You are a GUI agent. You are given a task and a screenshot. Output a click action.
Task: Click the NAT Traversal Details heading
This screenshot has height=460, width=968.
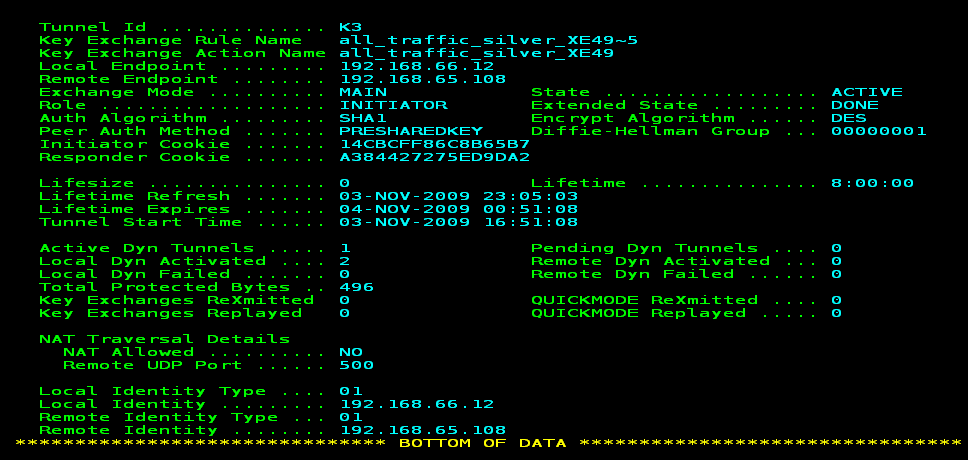[x=164, y=339]
